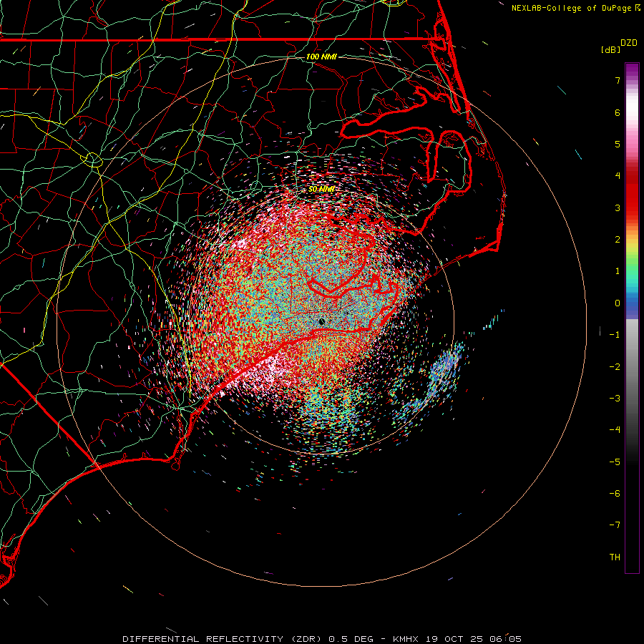The height and width of the screenshot is (644, 644).
Task: Click the scale value 5 on the legend
Action: coord(618,144)
